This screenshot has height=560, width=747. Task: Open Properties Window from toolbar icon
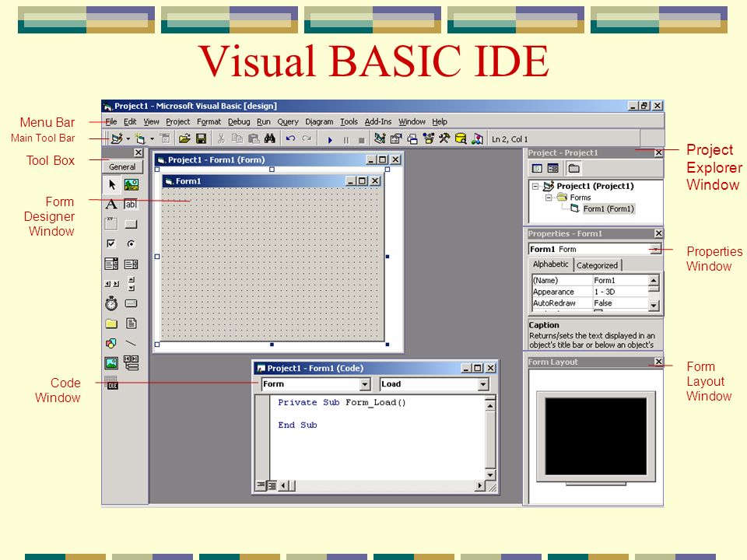tap(396, 138)
